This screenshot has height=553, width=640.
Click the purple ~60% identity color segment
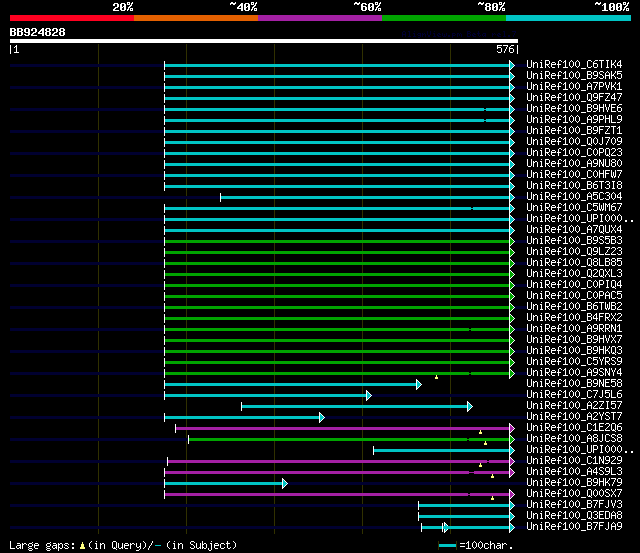coord(320,18)
